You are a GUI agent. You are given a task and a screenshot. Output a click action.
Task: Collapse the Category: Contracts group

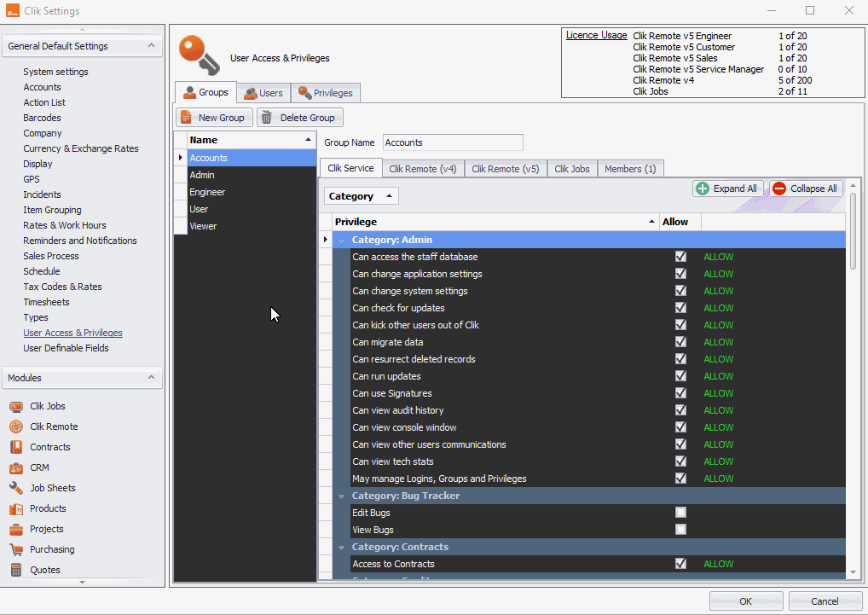pos(342,547)
